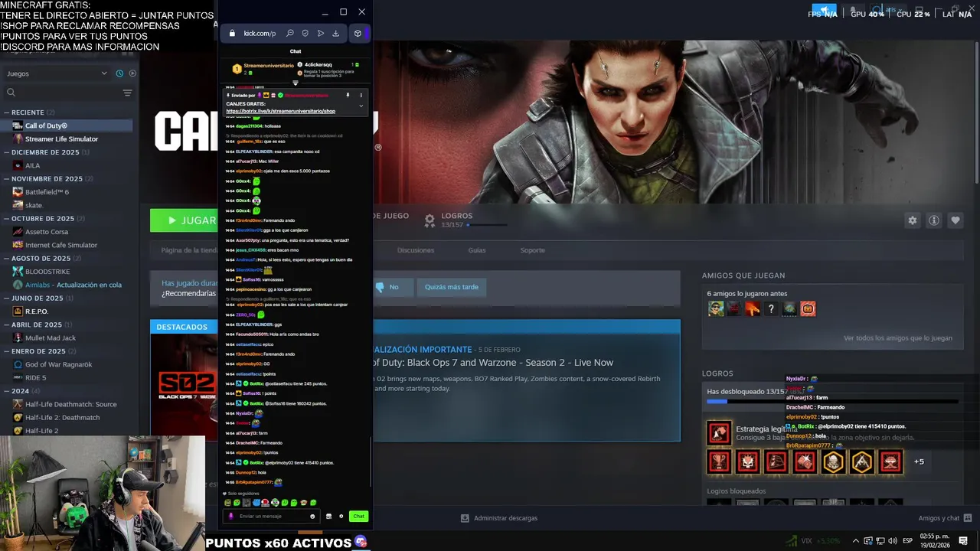Open the emote picker smiley in chat input
980x551 pixels.
(312, 517)
